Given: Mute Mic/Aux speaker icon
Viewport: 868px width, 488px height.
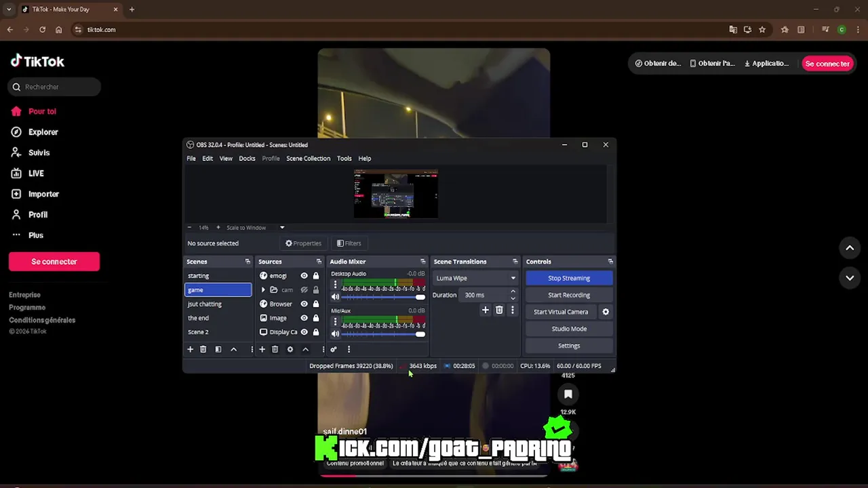Looking at the screenshot, I should [x=335, y=333].
